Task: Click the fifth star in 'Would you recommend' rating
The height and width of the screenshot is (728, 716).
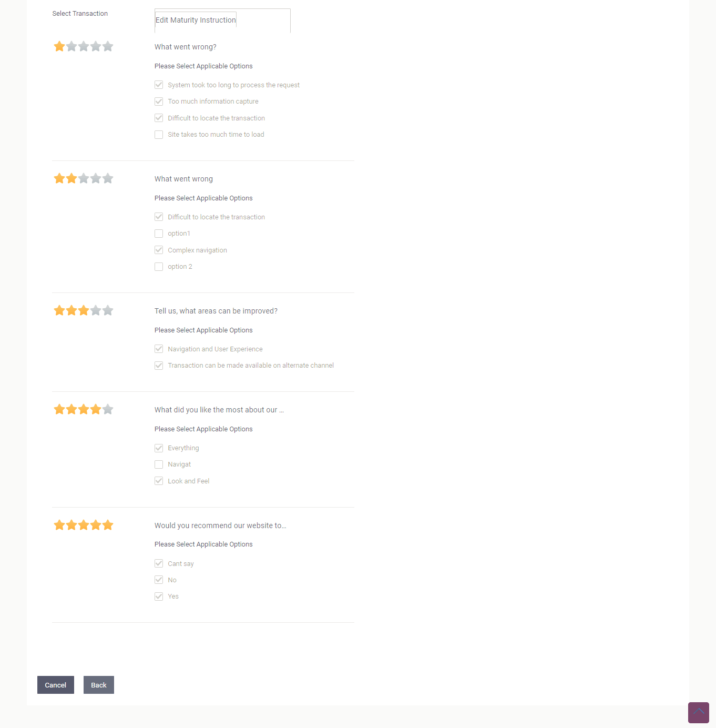Action: click(108, 524)
